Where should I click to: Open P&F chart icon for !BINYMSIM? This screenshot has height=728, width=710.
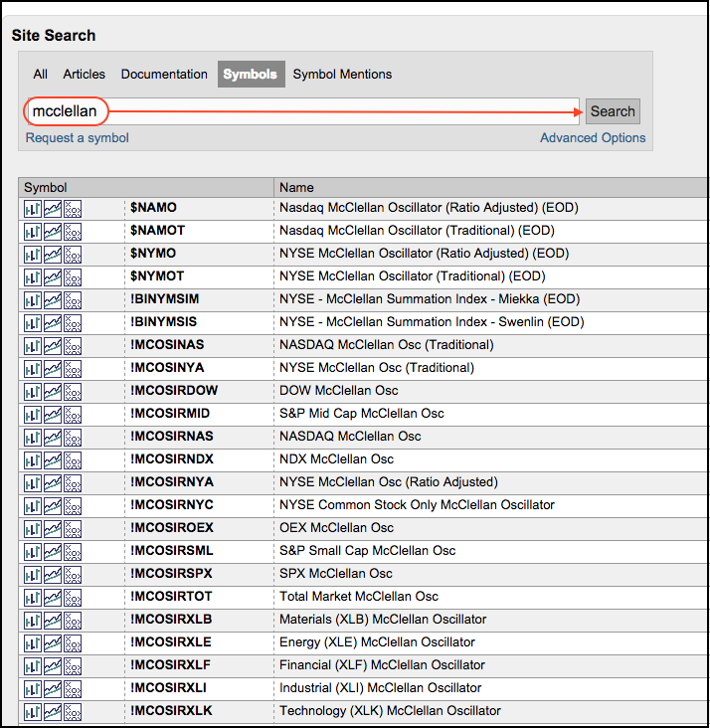pyautogui.click(x=73, y=299)
